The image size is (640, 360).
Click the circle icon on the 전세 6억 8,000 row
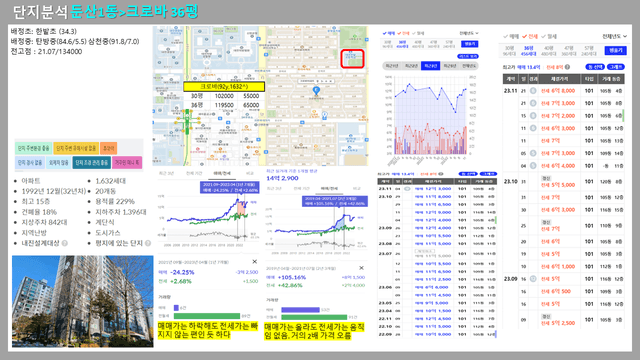click(x=533, y=91)
